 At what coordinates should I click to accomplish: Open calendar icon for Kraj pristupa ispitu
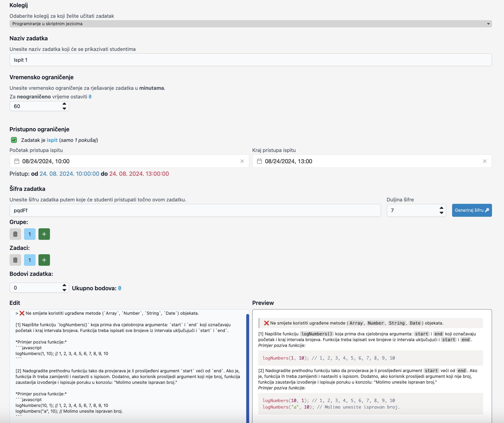259,161
